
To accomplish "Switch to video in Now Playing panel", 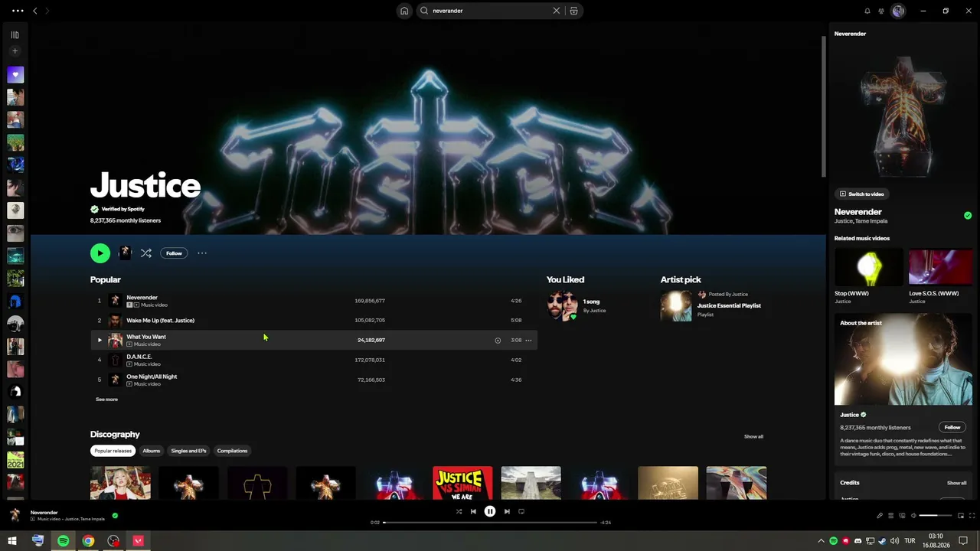I will pos(862,194).
